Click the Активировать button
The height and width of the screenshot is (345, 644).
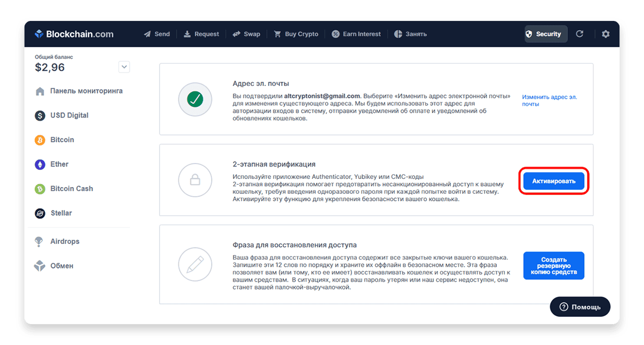554,181
